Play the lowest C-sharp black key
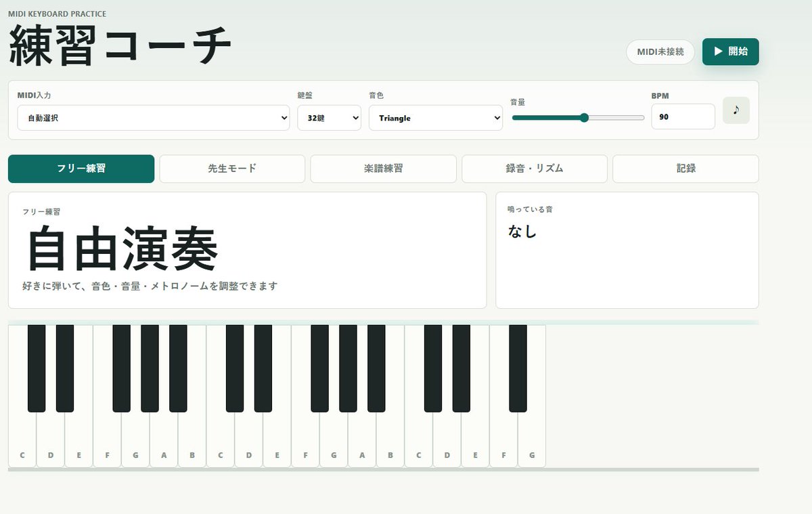This screenshot has height=514, width=812. pyautogui.click(x=37, y=368)
